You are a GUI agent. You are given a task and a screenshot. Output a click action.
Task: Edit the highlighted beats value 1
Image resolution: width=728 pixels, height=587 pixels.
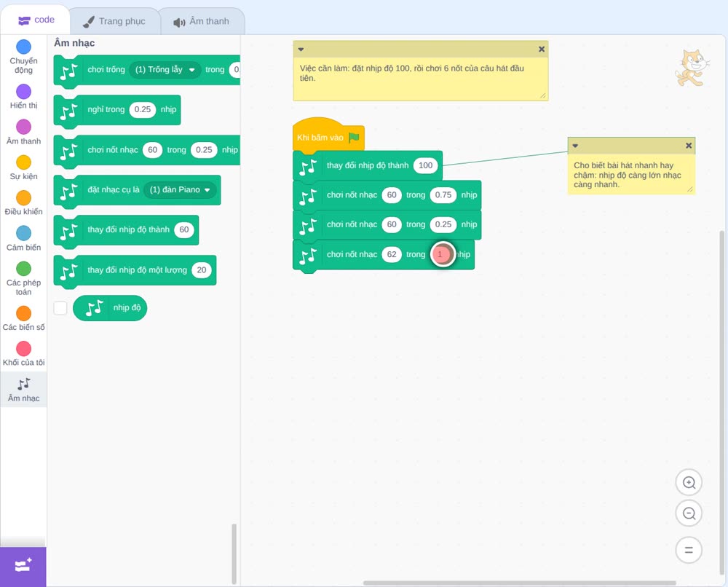tap(442, 254)
